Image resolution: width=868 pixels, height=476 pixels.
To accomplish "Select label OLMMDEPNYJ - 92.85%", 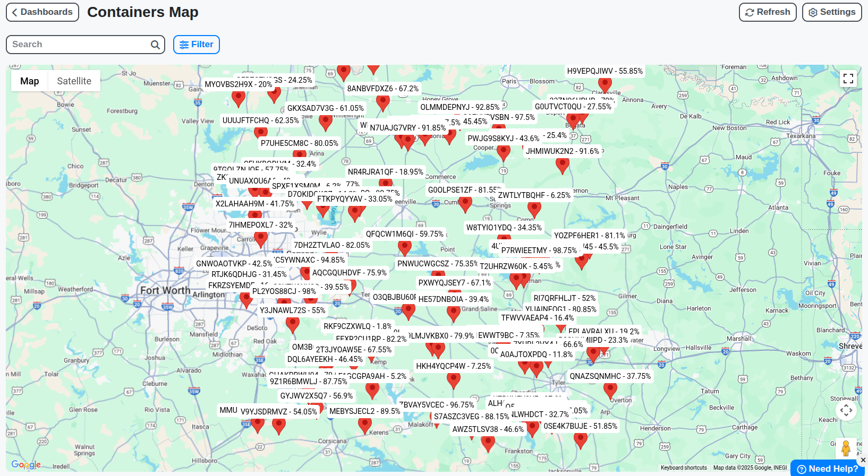I will pos(460,107).
